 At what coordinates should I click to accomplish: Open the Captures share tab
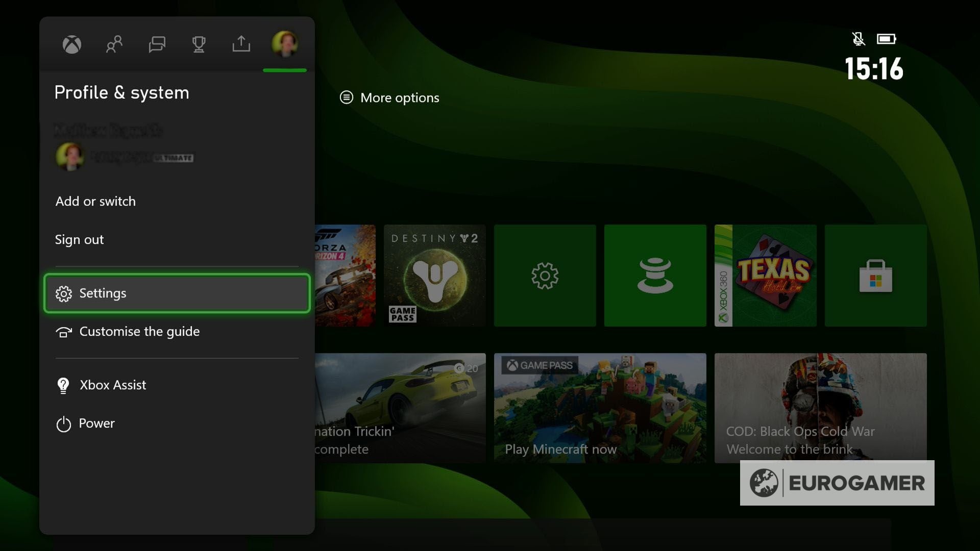(x=241, y=45)
